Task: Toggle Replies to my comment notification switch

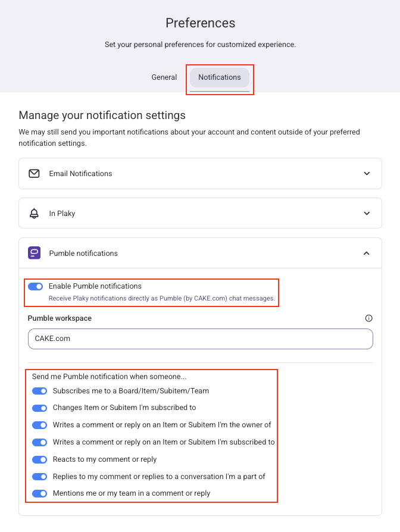Action: (40, 476)
